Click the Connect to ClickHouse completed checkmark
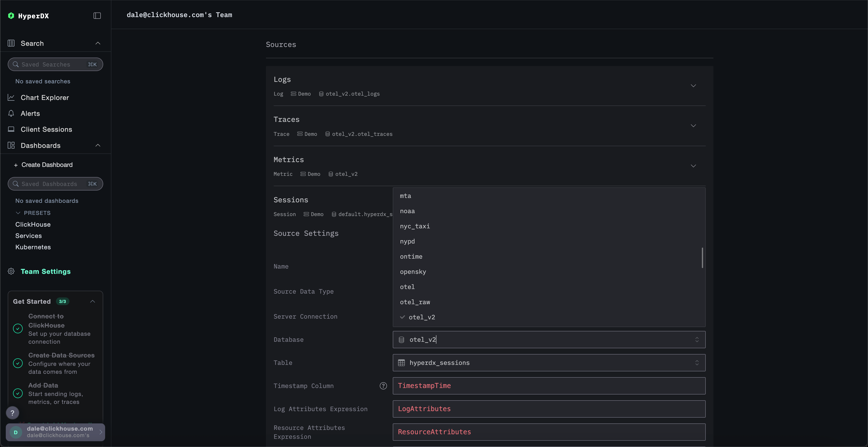 pyautogui.click(x=18, y=329)
